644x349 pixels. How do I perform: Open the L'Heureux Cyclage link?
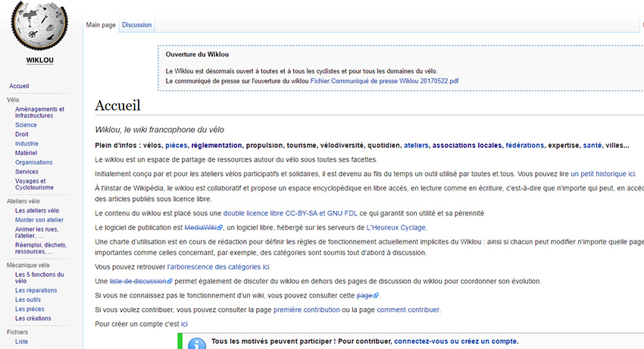coord(396,228)
